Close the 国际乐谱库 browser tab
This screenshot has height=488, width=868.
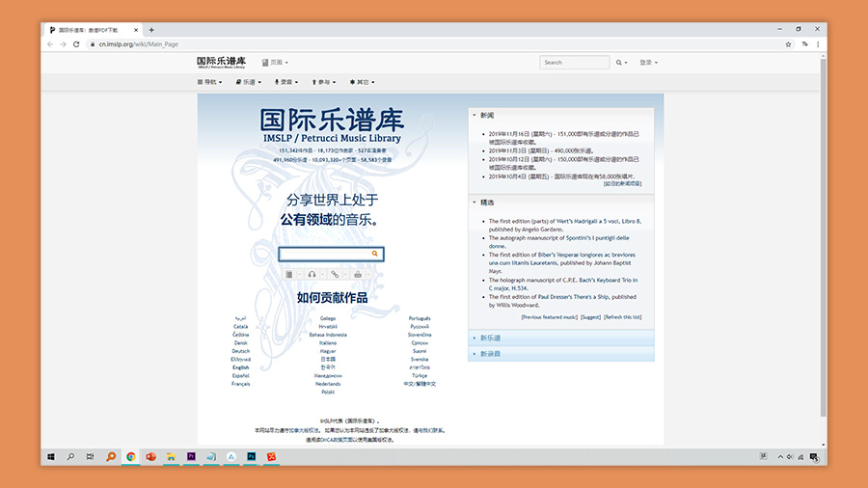[136, 30]
